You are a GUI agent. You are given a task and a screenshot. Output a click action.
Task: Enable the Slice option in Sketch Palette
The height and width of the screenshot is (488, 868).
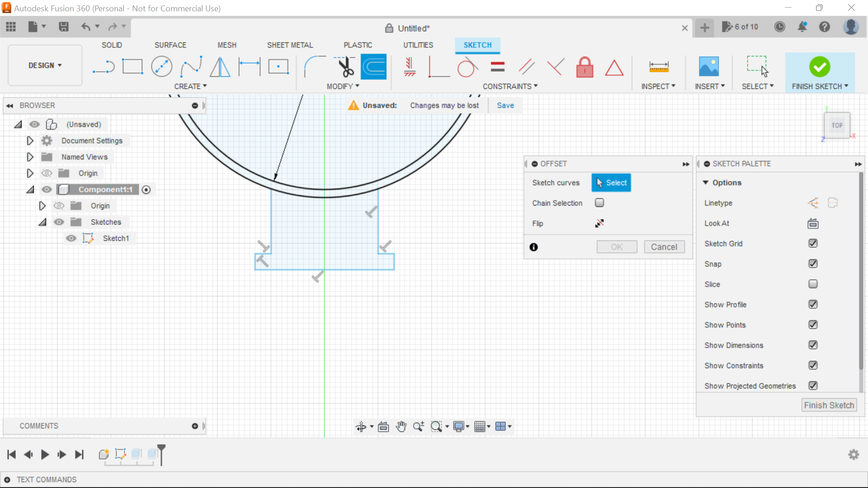813,284
